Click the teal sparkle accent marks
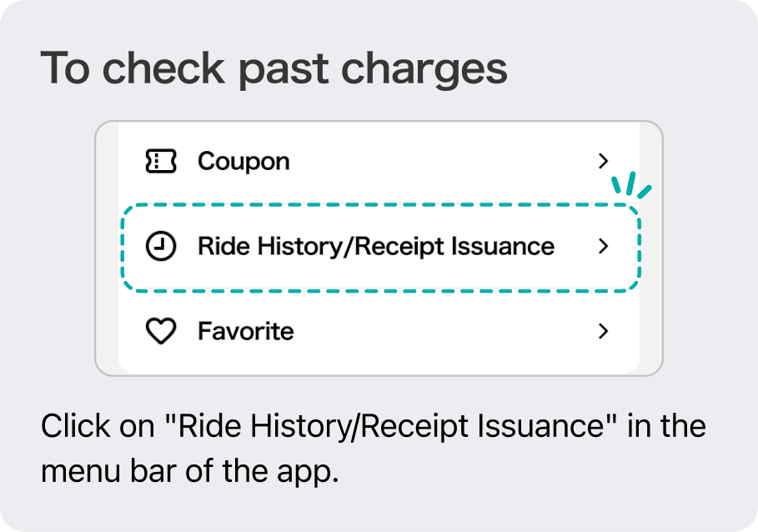Screen dimensions: 758x532 pos(631,184)
